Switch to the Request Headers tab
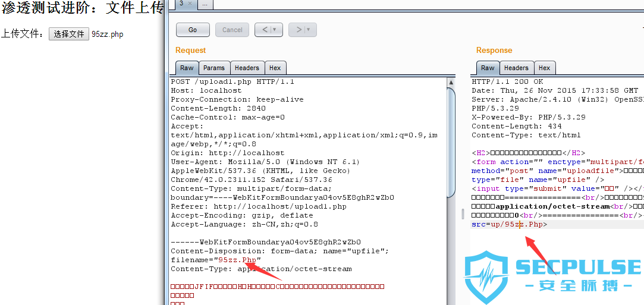 click(x=247, y=68)
